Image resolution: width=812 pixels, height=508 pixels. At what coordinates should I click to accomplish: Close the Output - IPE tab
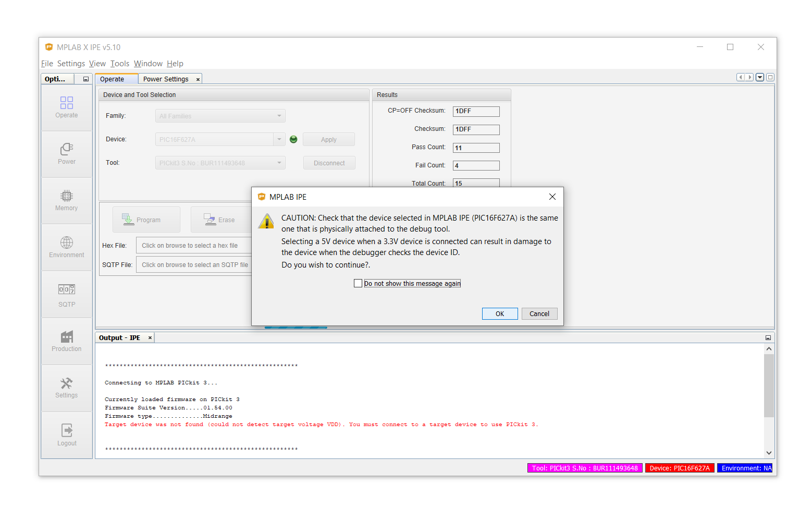(150, 338)
